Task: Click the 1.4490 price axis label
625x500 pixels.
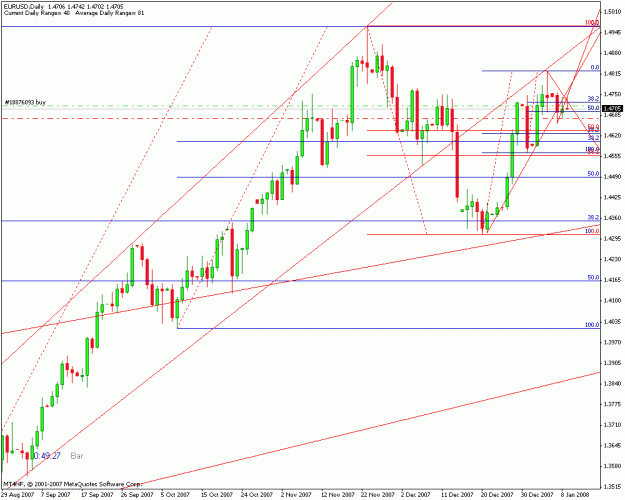Action: point(612,177)
